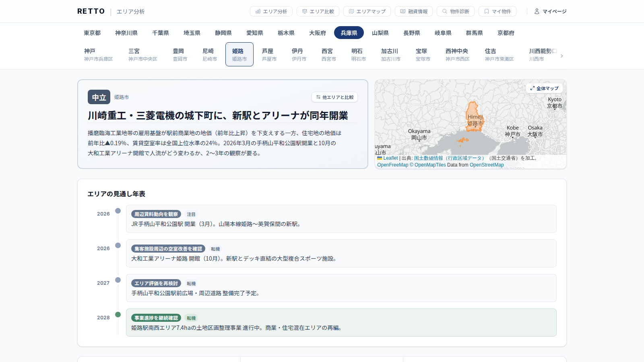Viewport: 644px width, 362px height.
Task: Choose 神戸 神戸市兵庫区 area
Action: [x=99, y=54]
